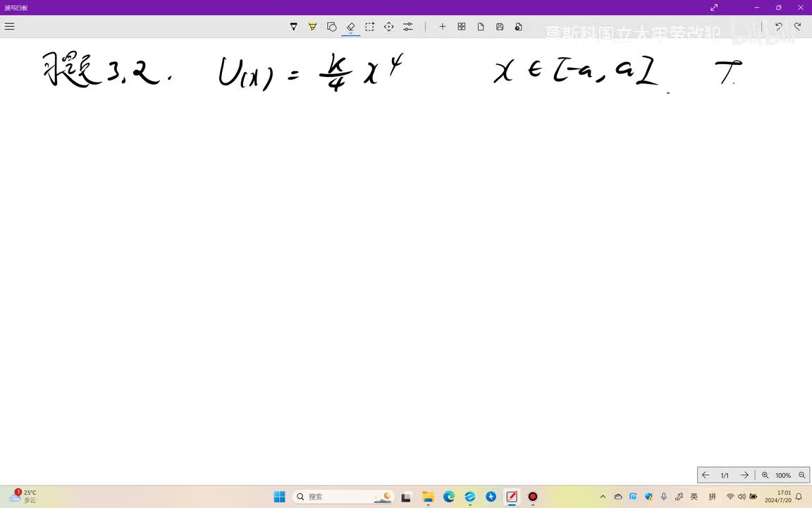Go to next page arrow
Viewport: 812px width, 508px height.
tap(744, 475)
